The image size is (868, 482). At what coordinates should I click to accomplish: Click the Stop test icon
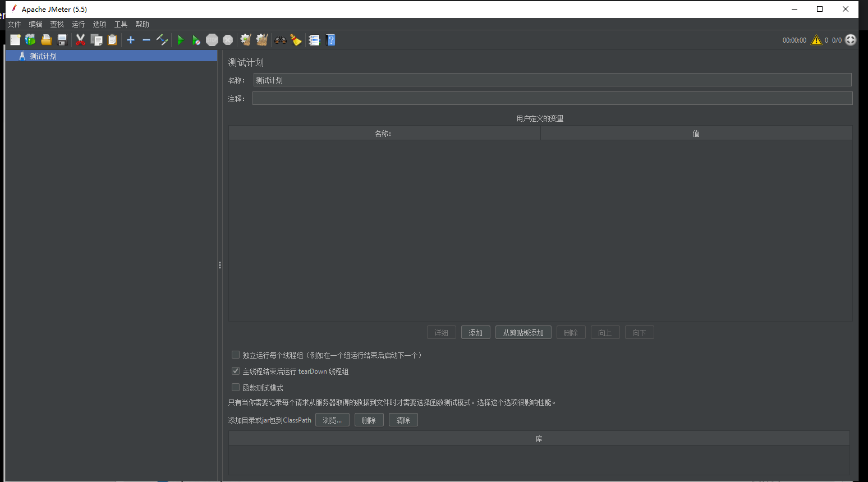point(212,40)
